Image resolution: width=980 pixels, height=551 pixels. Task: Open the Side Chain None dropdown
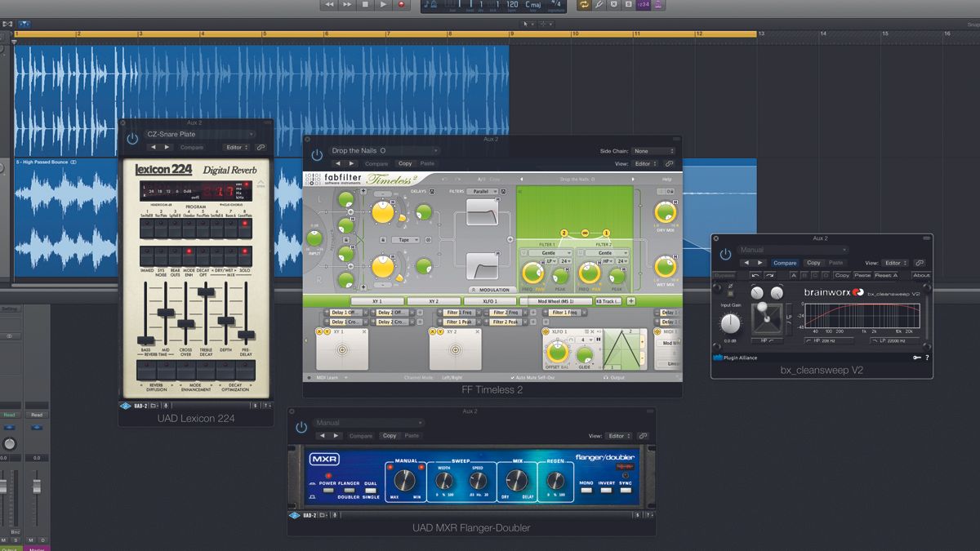tap(653, 151)
